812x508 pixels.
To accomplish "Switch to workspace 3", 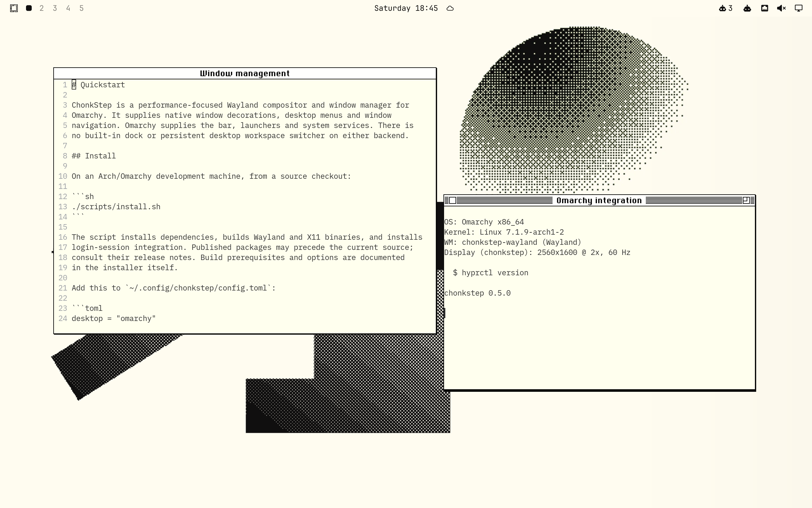I will tap(55, 8).
